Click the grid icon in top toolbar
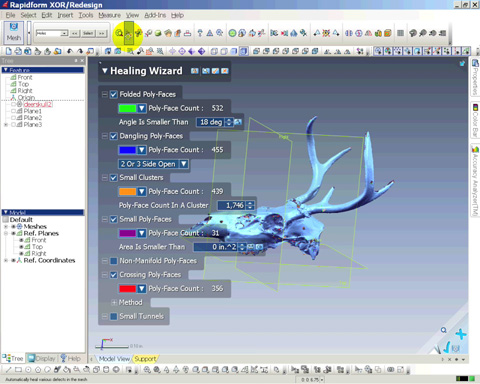 click(x=401, y=33)
